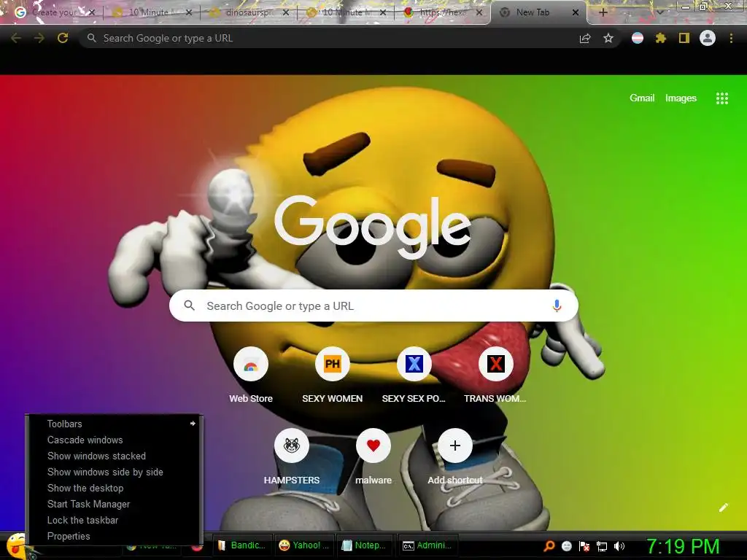Open the HAMPSTERS shortcut tile
This screenshot has height=560, width=747.
(292, 456)
